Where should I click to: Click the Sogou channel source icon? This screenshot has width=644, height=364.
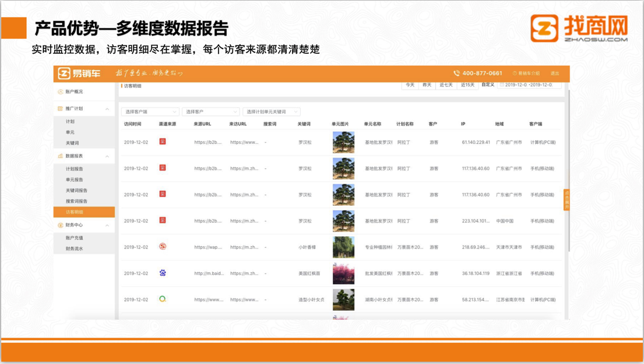[163, 246]
